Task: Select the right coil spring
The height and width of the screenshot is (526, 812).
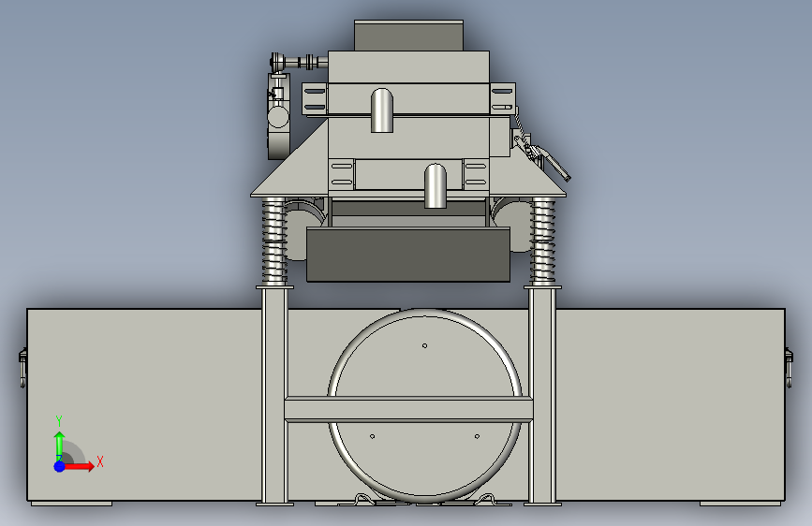Action: click(542, 241)
